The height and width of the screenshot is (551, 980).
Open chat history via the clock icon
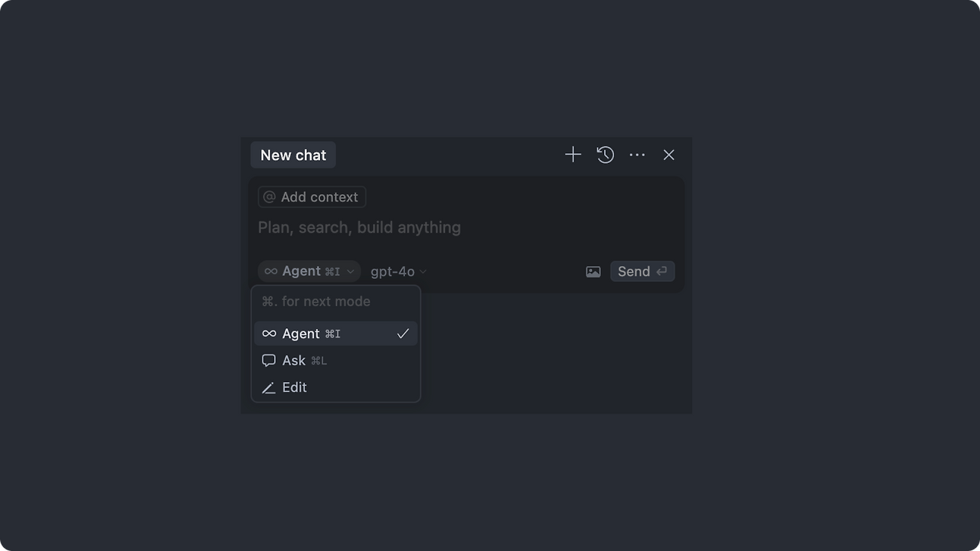click(x=605, y=155)
